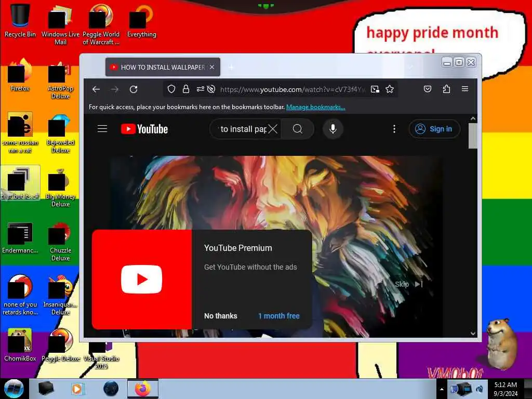Image resolution: width=532 pixels, height=399 pixels.
Task: Go back using Firefox back arrow
Action: pyautogui.click(x=96, y=89)
